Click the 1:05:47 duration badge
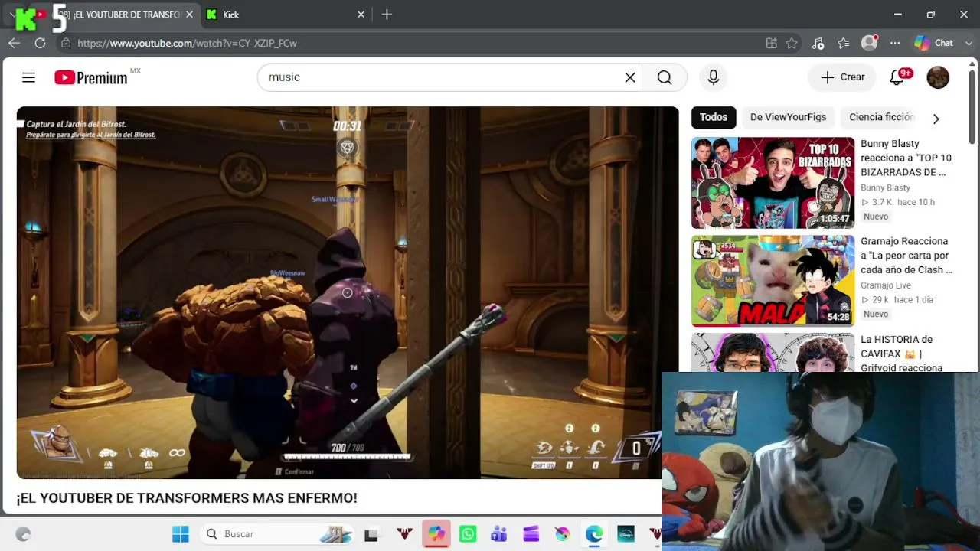The width and height of the screenshot is (980, 551). coord(834,219)
